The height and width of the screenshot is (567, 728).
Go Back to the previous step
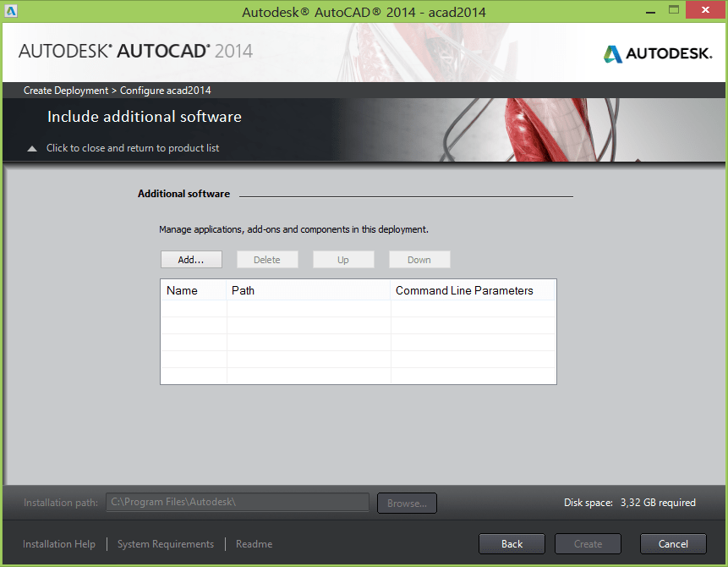(512, 544)
